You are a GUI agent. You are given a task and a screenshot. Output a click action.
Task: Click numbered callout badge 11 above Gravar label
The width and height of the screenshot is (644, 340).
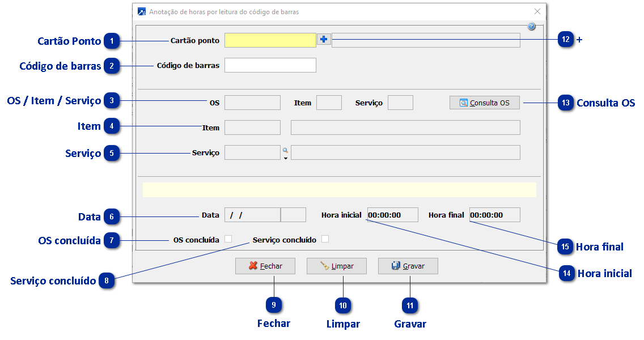tap(410, 305)
